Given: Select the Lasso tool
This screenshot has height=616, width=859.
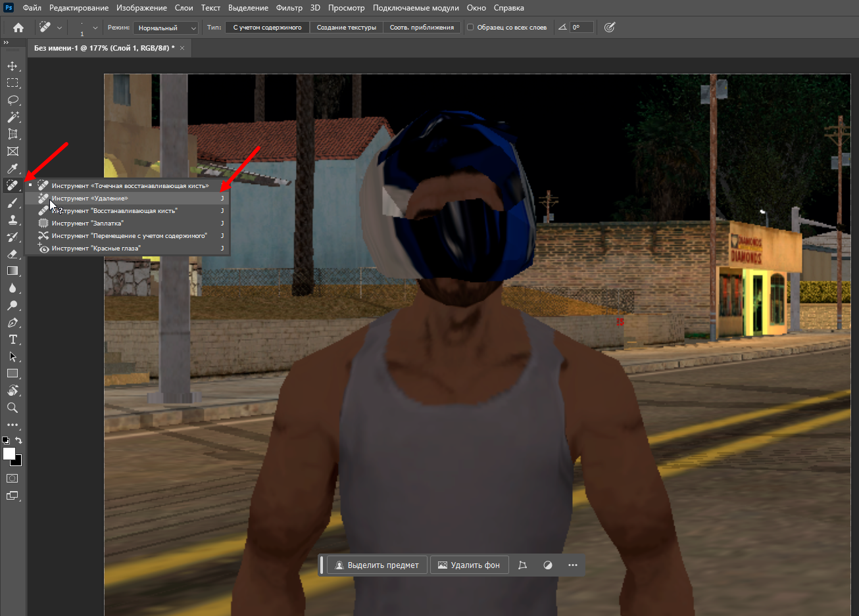Looking at the screenshot, I should pyautogui.click(x=12, y=100).
